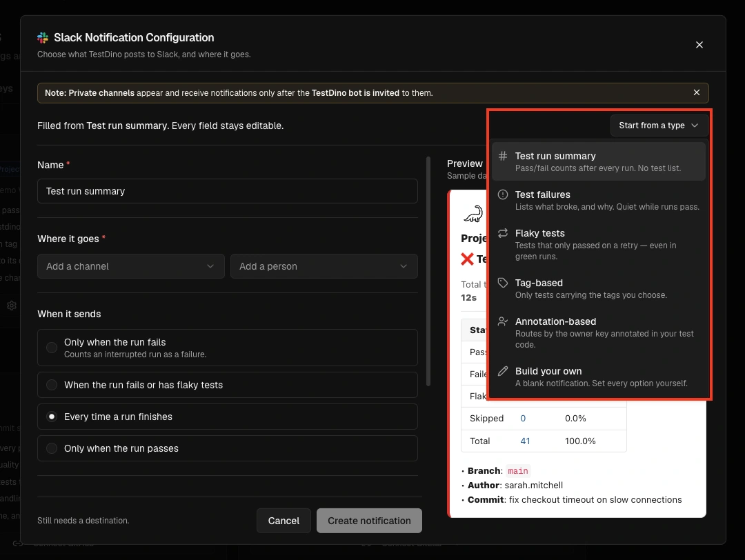Choose the Test failures type

(x=598, y=200)
